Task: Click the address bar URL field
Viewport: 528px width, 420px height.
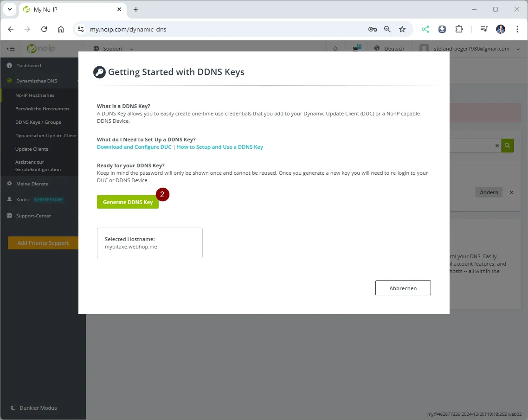Action: [223, 29]
